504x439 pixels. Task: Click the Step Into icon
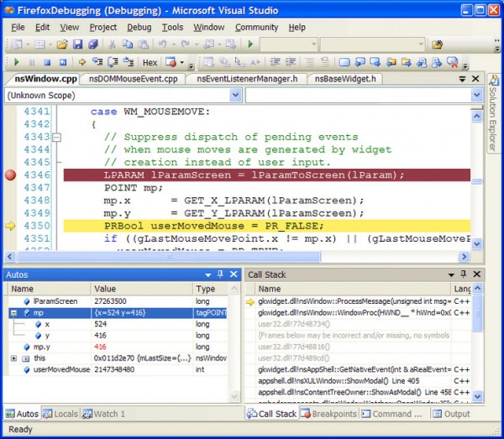click(97, 61)
